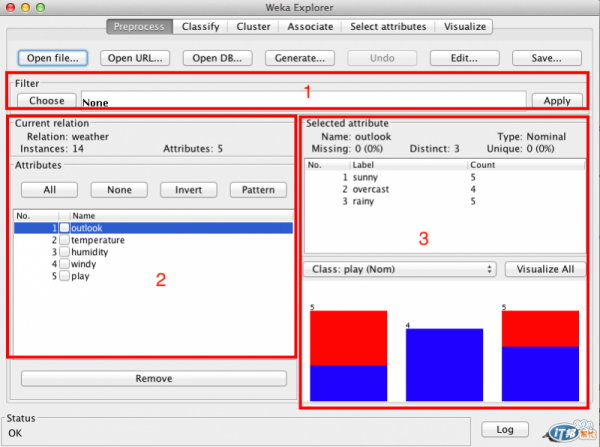This screenshot has width=600, height=447.
Task: Deselect attributes with the None button
Action: pos(119,190)
